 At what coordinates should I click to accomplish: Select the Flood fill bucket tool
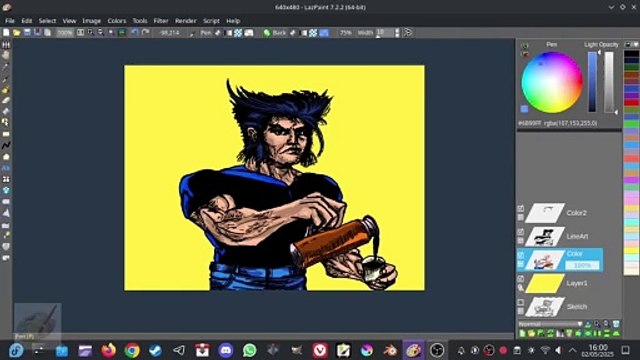[x=6, y=89]
